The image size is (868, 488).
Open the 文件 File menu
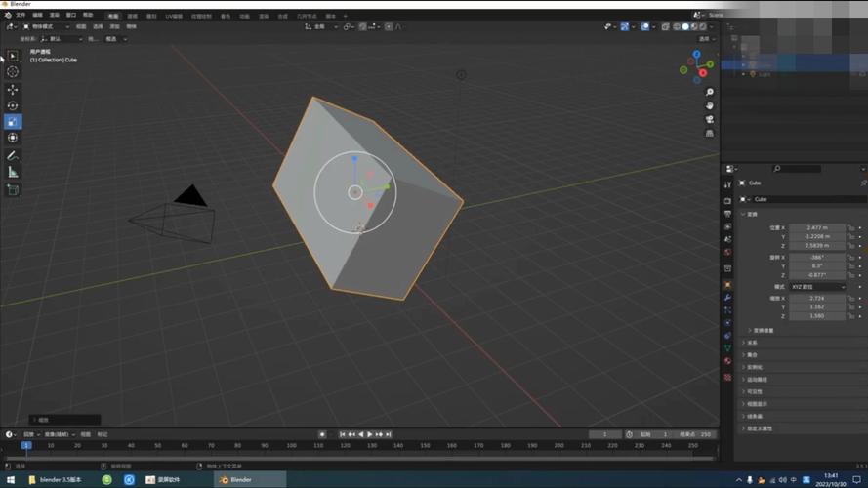point(21,15)
